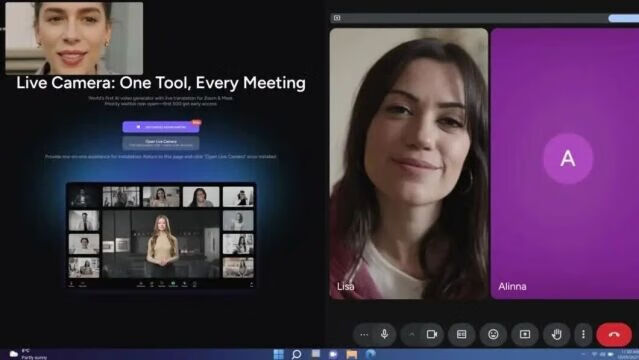Expand camera options chevron next to video

pos(412,334)
